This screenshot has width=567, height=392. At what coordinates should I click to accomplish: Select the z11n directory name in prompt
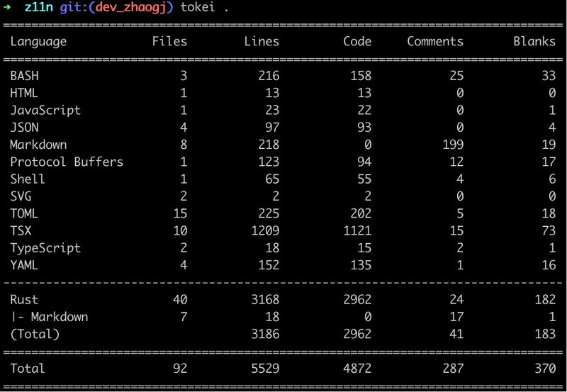(x=38, y=7)
